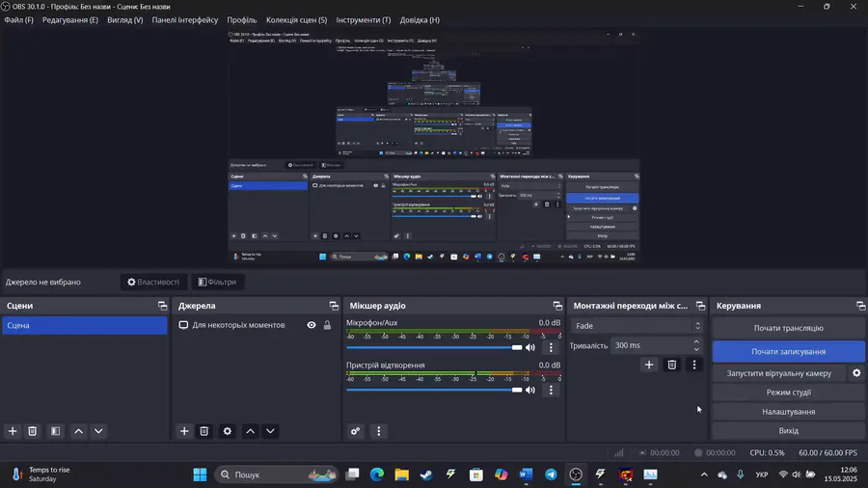The image size is (868, 488).
Task: Open Панелі інтерфейсу menu
Action: [x=185, y=20]
